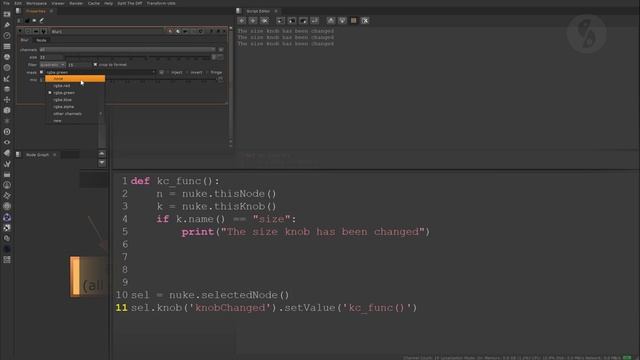Select the Properties pane tab
The image size is (640, 360).
[36, 11]
